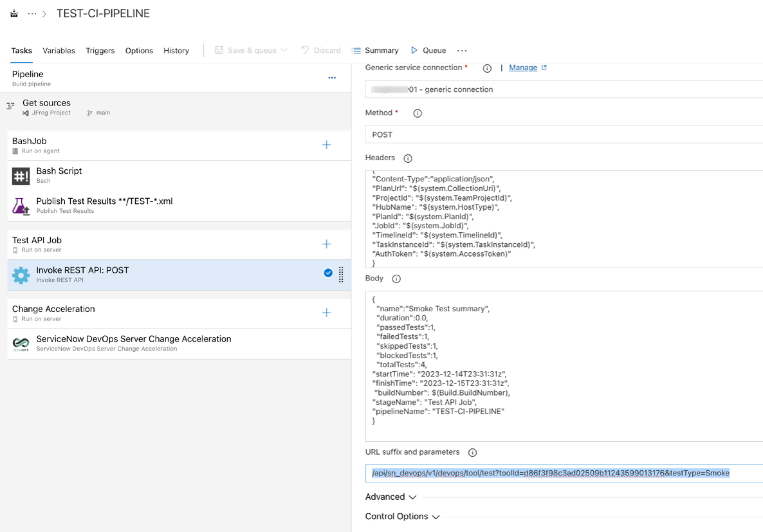This screenshot has height=532, width=763.
Task: Select the Bash Script task
Action: pos(179,176)
